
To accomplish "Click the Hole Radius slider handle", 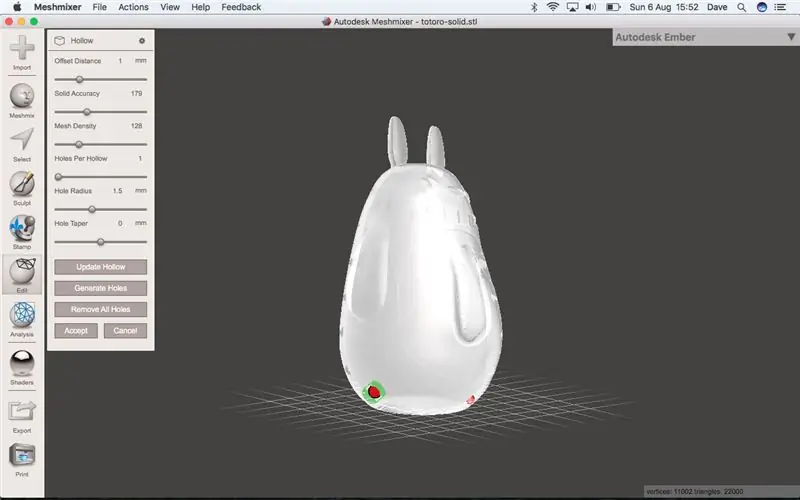I will pos(92,209).
